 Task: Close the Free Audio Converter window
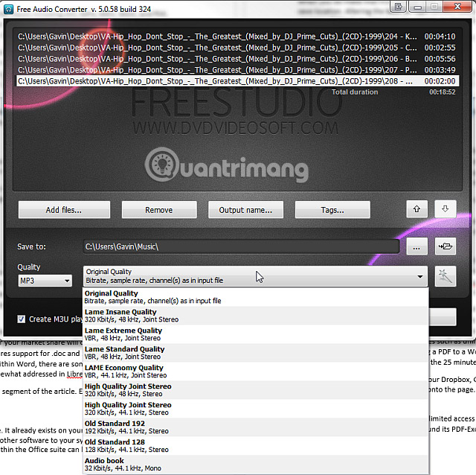(458, 6)
